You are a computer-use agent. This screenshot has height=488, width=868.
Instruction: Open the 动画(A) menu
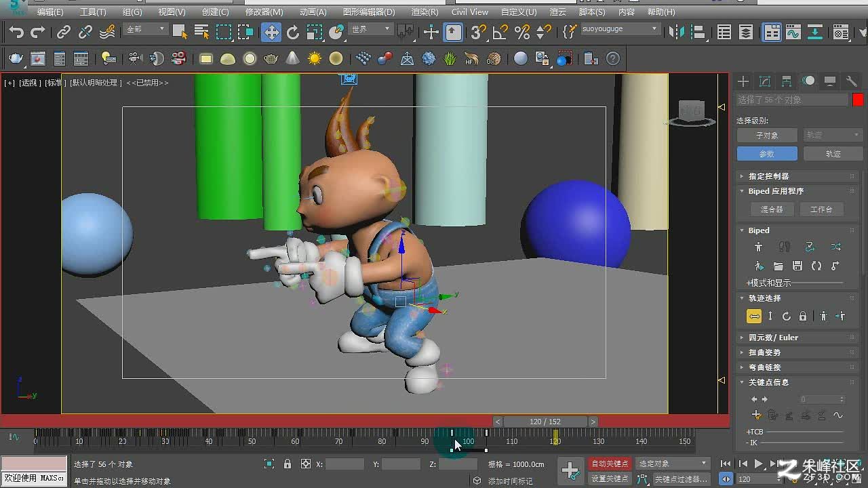pyautogui.click(x=313, y=12)
